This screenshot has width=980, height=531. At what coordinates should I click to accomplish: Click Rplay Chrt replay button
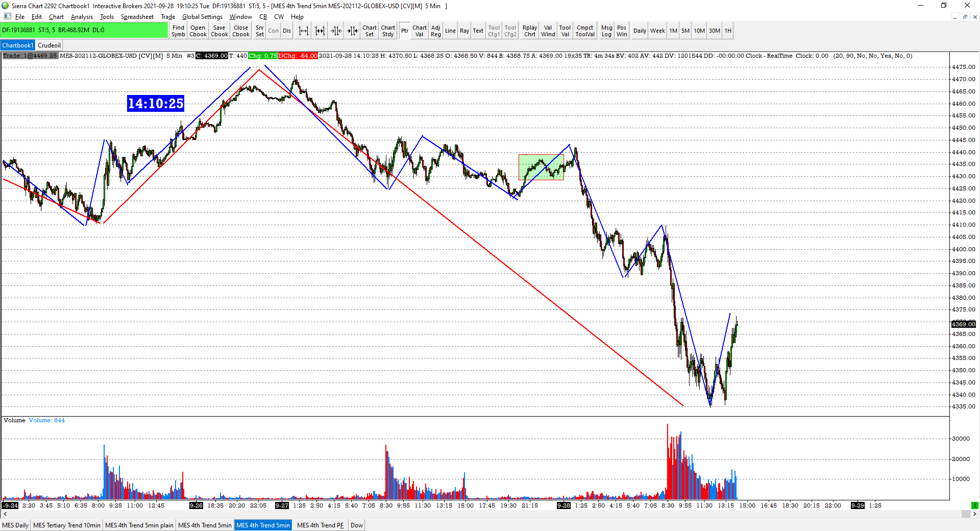click(530, 31)
